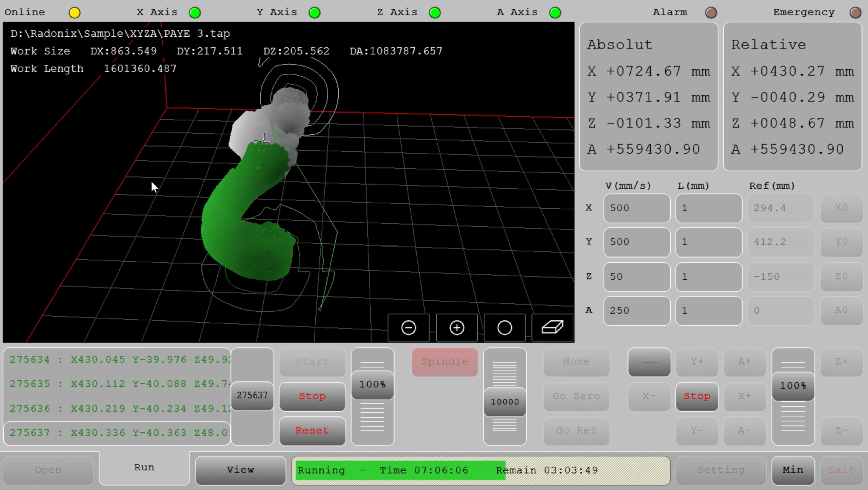Click the Open file tab

click(x=48, y=470)
